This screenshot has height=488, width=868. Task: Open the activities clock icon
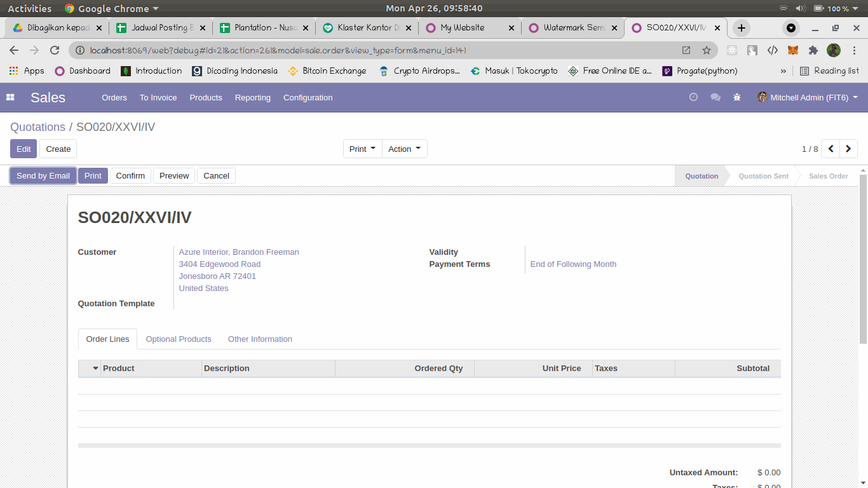coord(693,97)
